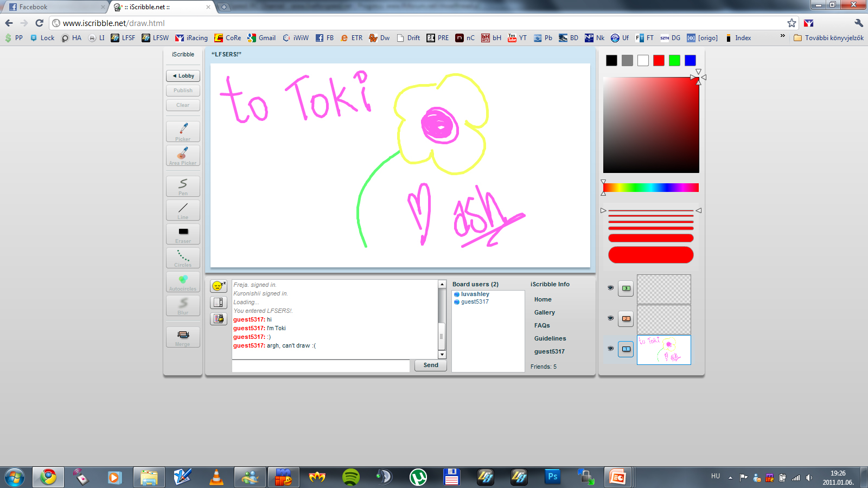Pick the green color swatch

(674, 61)
